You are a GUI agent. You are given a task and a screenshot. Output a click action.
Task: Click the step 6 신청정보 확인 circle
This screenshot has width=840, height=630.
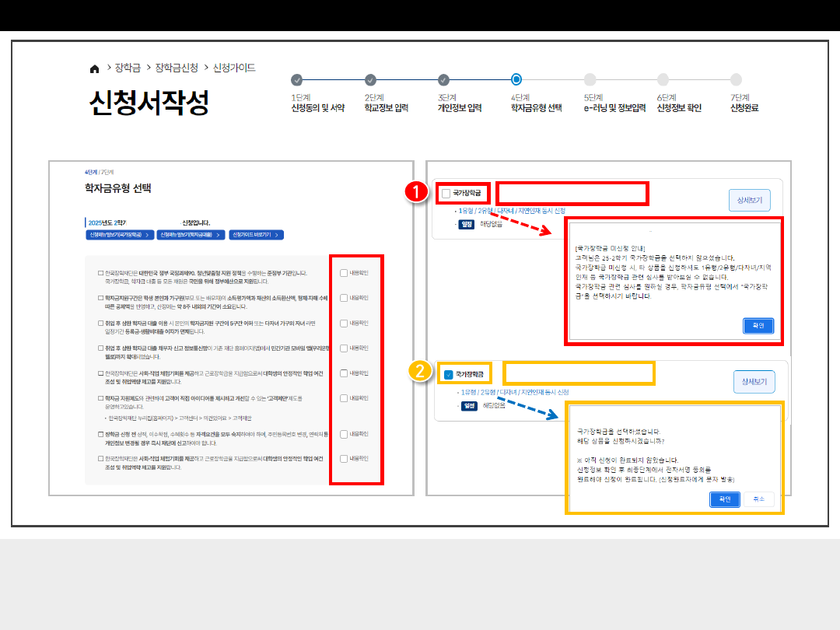pyautogui.click(x=663, y=79)
